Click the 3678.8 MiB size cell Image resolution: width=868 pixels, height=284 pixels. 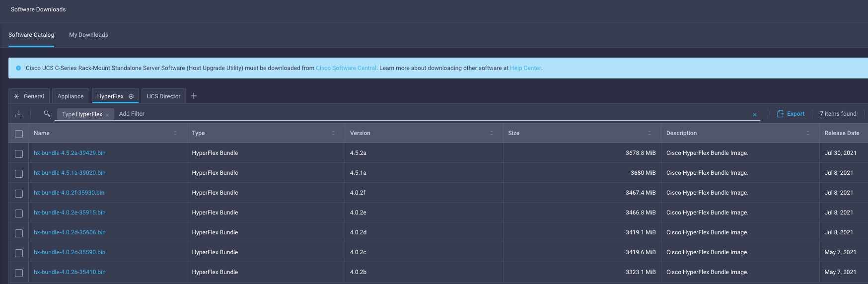pos(641,153)
